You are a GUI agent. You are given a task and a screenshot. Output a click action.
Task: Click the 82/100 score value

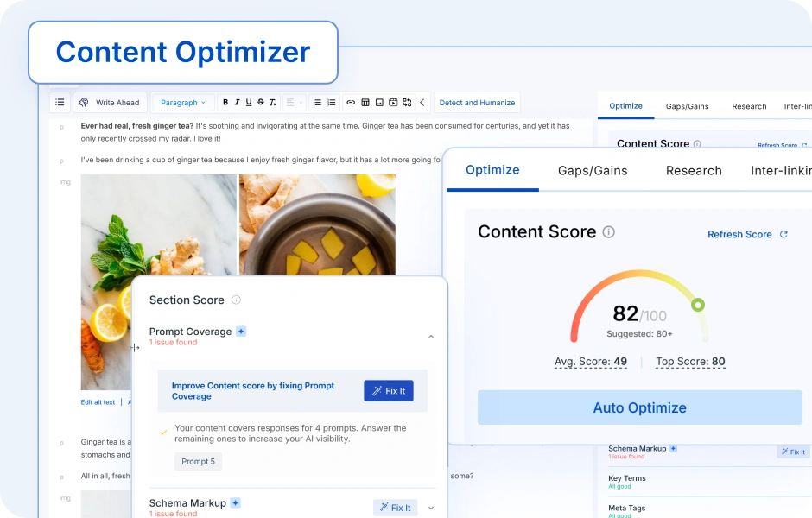639,313
